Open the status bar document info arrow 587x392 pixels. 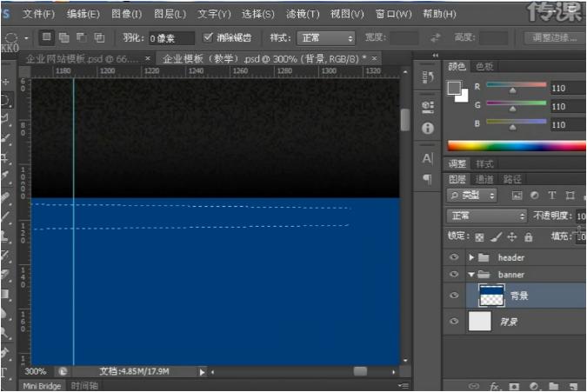(x=202, y=372)
